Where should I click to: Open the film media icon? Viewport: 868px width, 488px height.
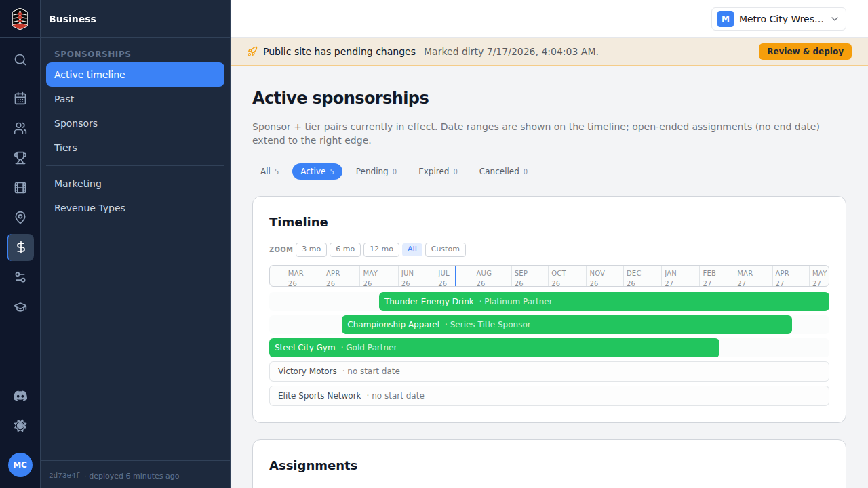click(20, 188)
